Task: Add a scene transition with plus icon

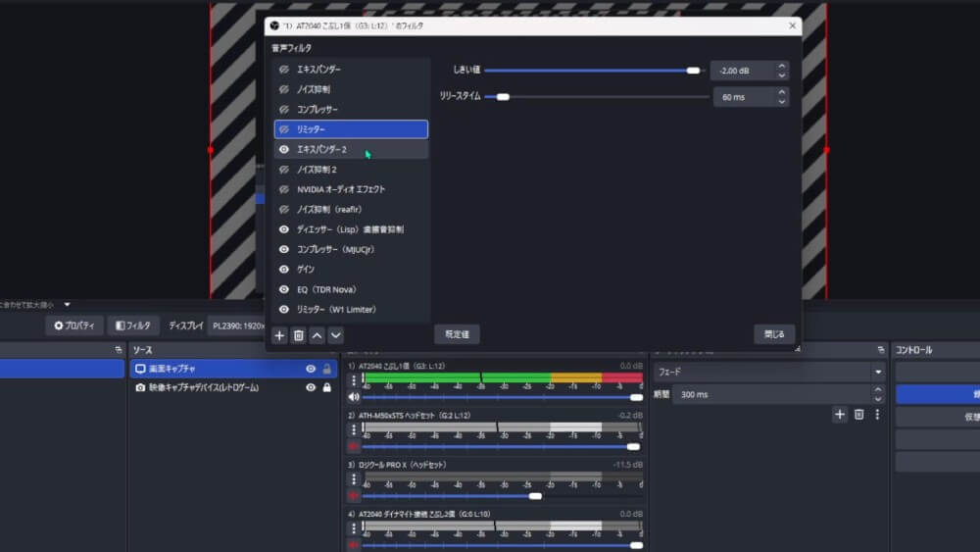Action: [x=840, y=415]
